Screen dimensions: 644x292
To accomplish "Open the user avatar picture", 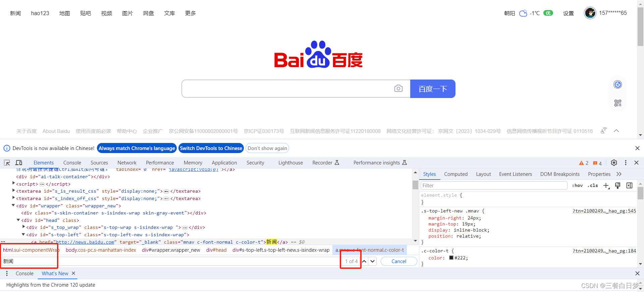I will pos(590,13).
